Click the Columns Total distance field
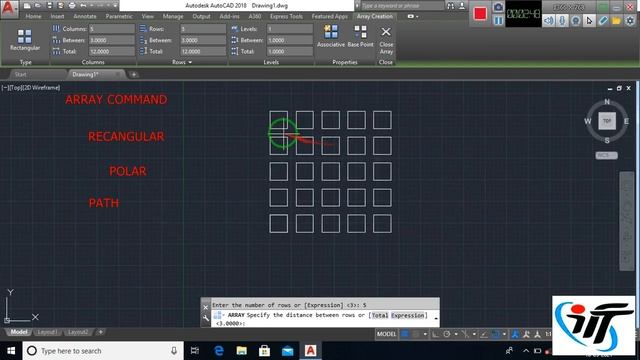Viewport: 640px width, 360px height. 111,51
